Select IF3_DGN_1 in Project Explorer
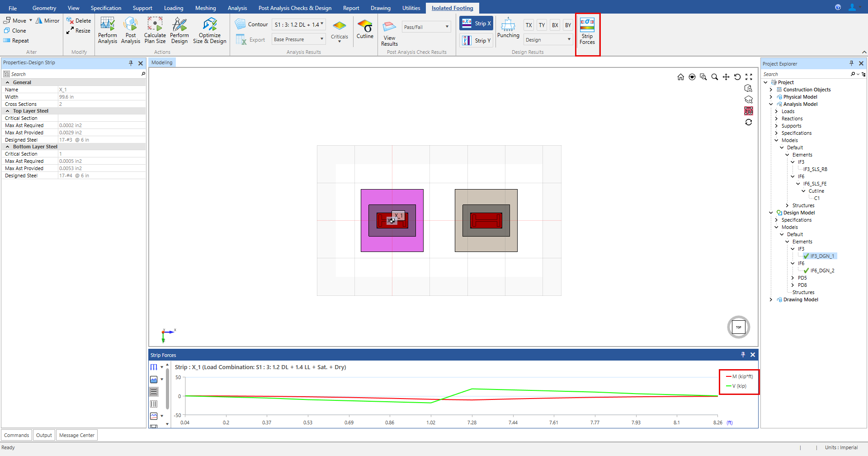The height and width of the screenshot is (456, 868). point(822,256)
